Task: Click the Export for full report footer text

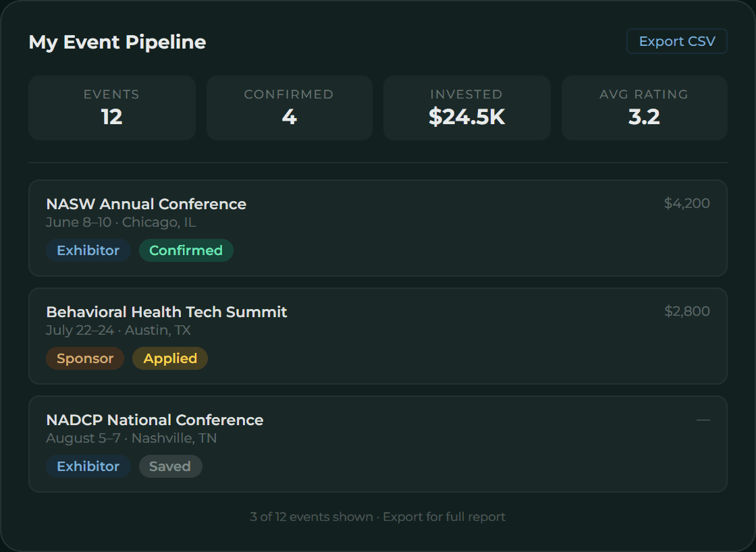Action: tap(443, 516)
